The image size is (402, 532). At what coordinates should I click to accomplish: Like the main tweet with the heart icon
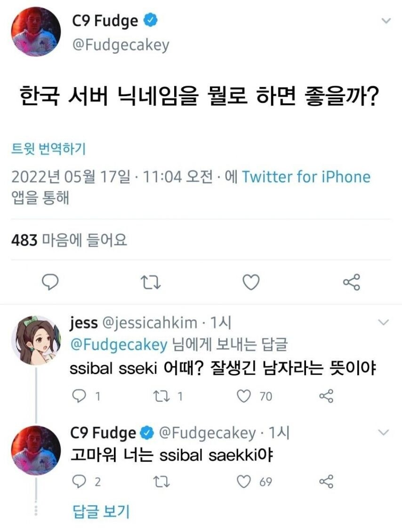[251, 282]
